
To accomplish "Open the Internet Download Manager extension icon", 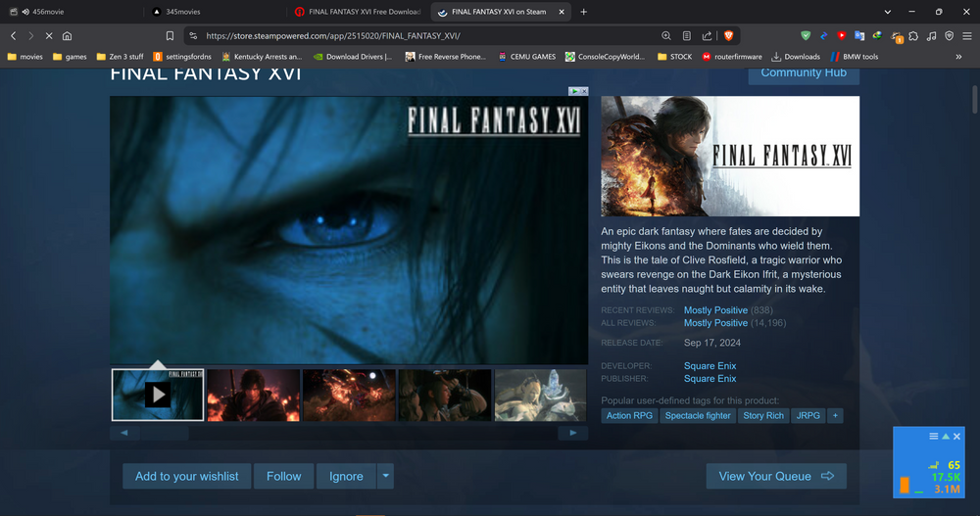I will (x=877, y=36).
